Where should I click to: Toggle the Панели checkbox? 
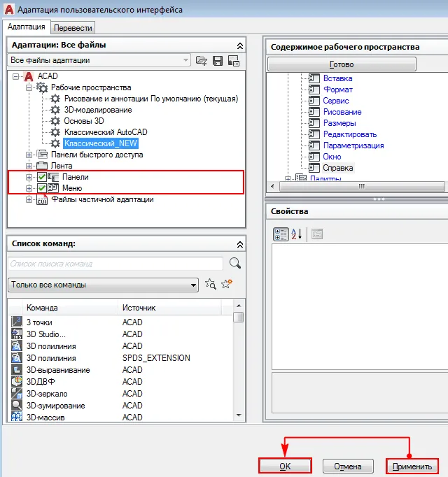pyautogui.click(x=42, y=177)
